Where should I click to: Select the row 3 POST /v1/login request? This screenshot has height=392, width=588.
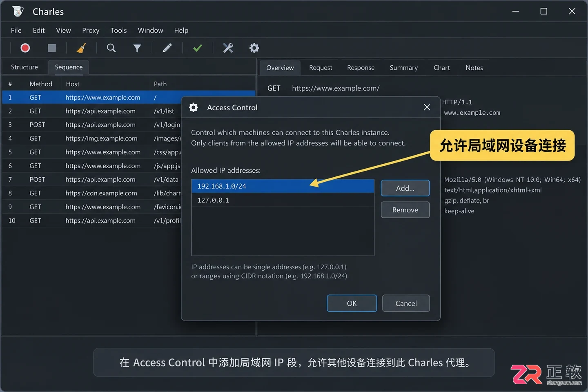(x=92, y=125)
